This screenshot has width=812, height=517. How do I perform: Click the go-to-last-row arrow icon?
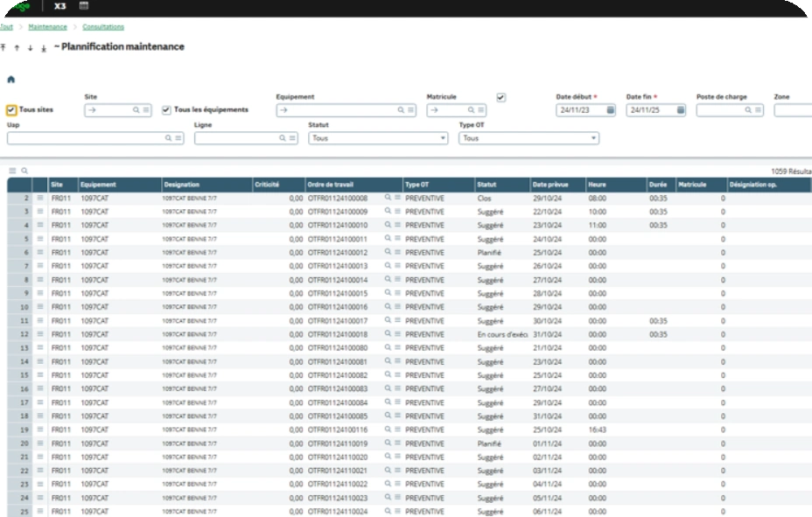coord(43,47)
